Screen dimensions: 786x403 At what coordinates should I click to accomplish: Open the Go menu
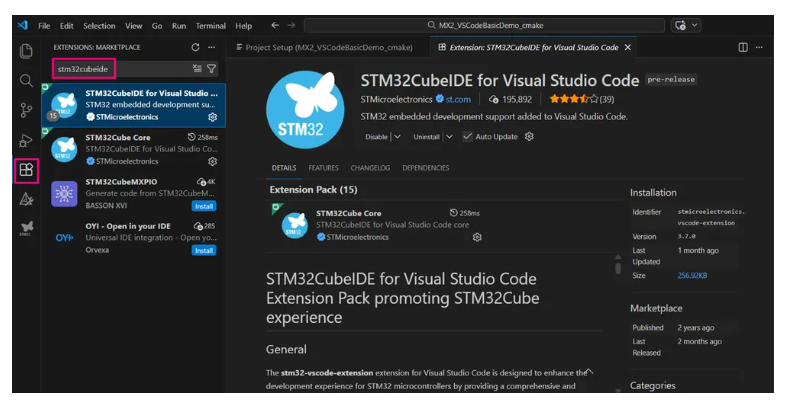[157, 26]
